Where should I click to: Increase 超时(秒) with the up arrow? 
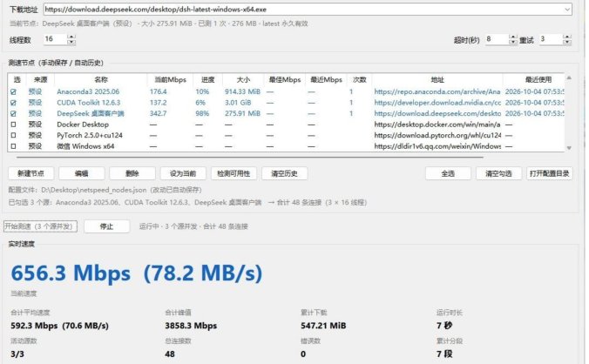[512, 37]
